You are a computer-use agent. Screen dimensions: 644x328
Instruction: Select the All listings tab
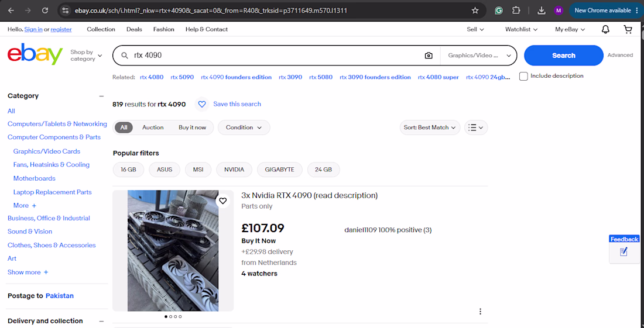coord(124,127)
